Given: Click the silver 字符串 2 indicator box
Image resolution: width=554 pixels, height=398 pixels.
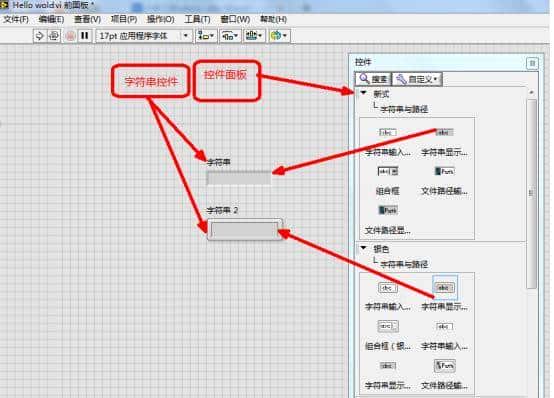Looking at the screenshot, I should click(244, 229).
